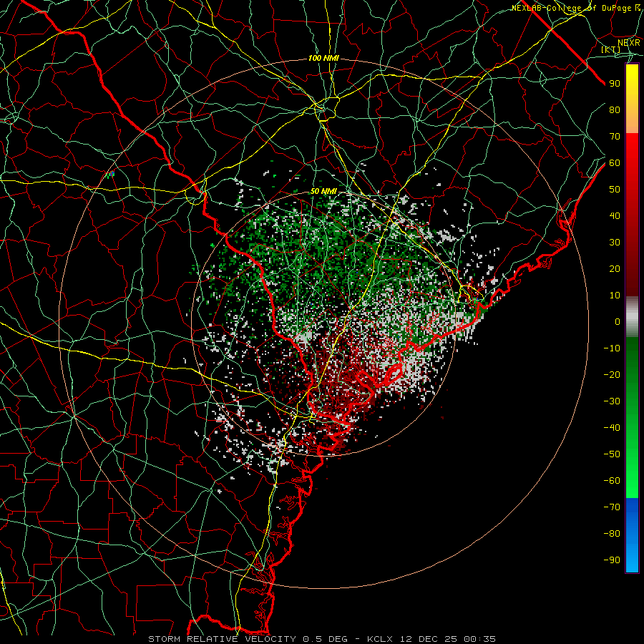Select the "NEXLAB-College of DuPage" header text
Viewport: 644px width, 644px height.
coord(571,8)
